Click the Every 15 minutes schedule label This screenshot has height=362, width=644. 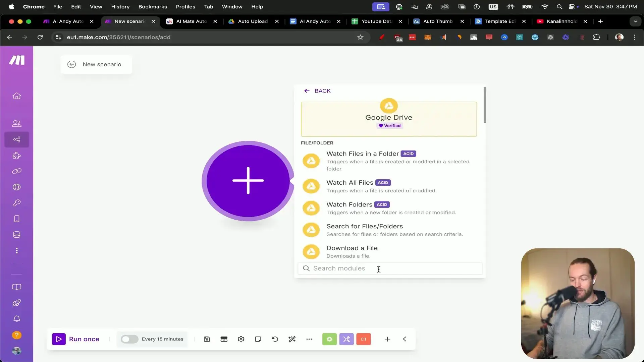(x=163, y=339)
